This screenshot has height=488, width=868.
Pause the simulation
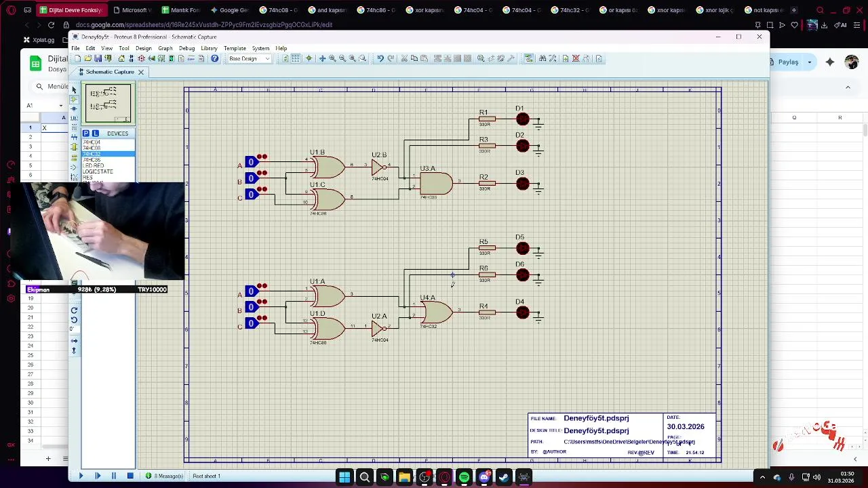113,476
